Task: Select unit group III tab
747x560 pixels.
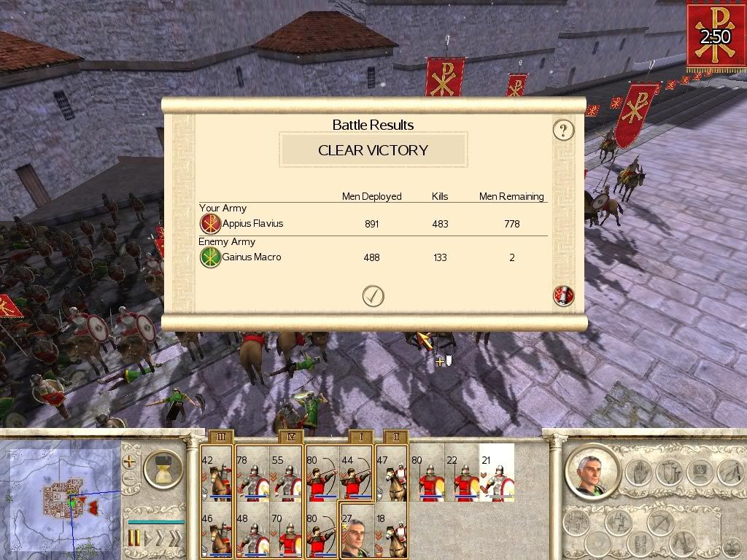Action: click(220, 437)
